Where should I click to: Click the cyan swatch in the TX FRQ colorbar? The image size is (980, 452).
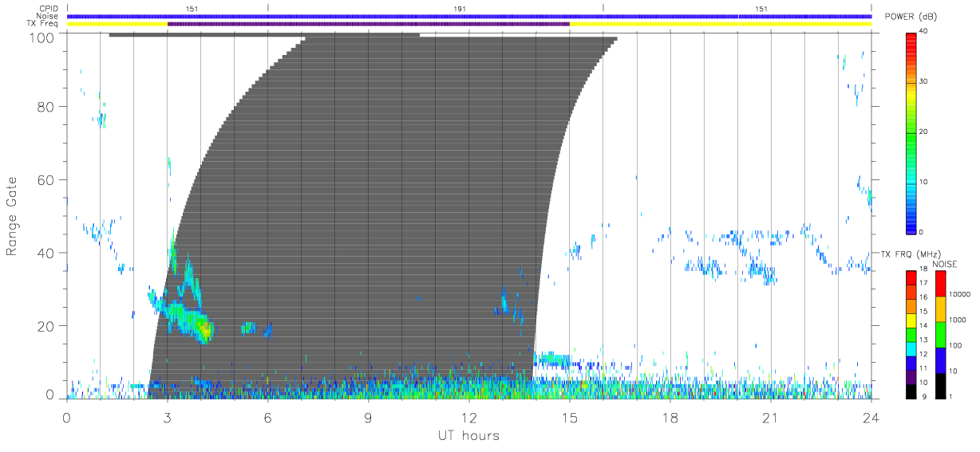[x=911, y=348]
